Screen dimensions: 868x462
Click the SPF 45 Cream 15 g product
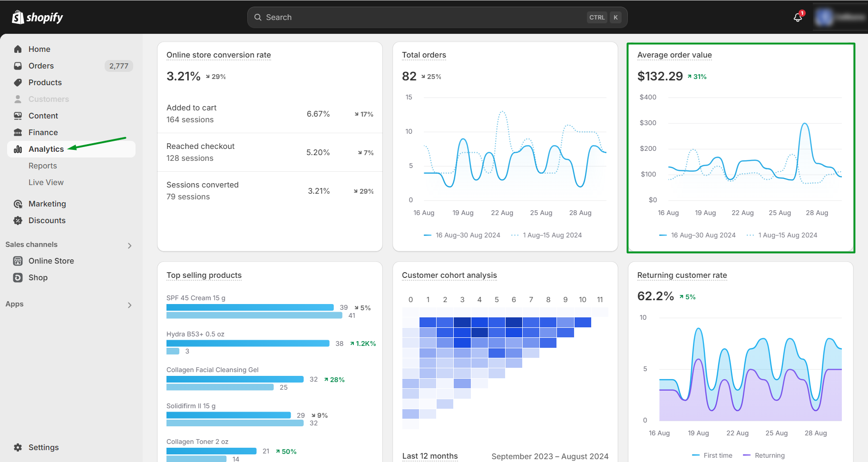pos(196,298)
